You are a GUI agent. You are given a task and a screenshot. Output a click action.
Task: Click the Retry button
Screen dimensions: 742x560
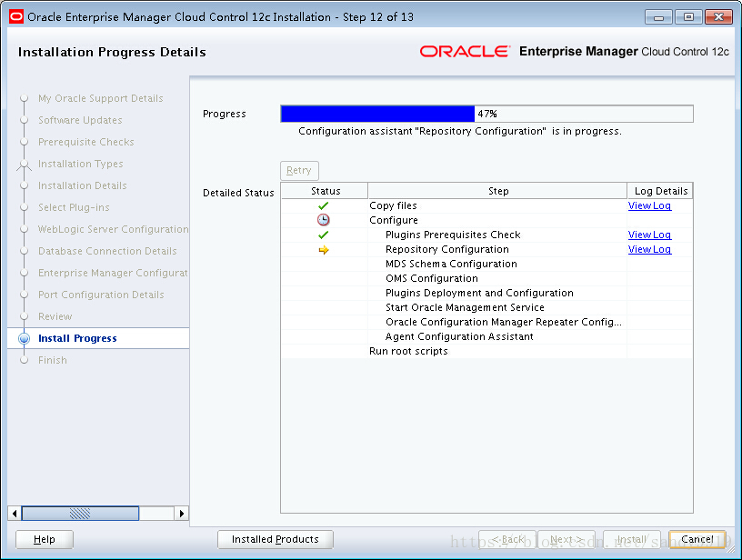coord(299,170)
